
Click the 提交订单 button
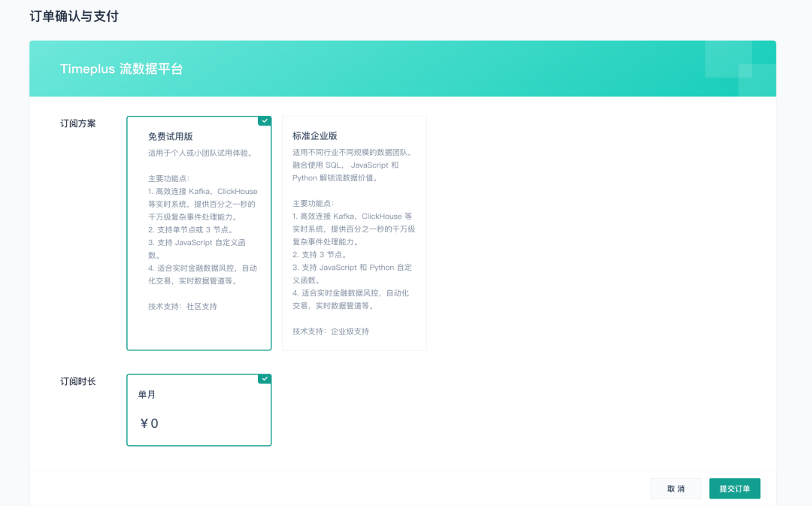pos(735,489)
